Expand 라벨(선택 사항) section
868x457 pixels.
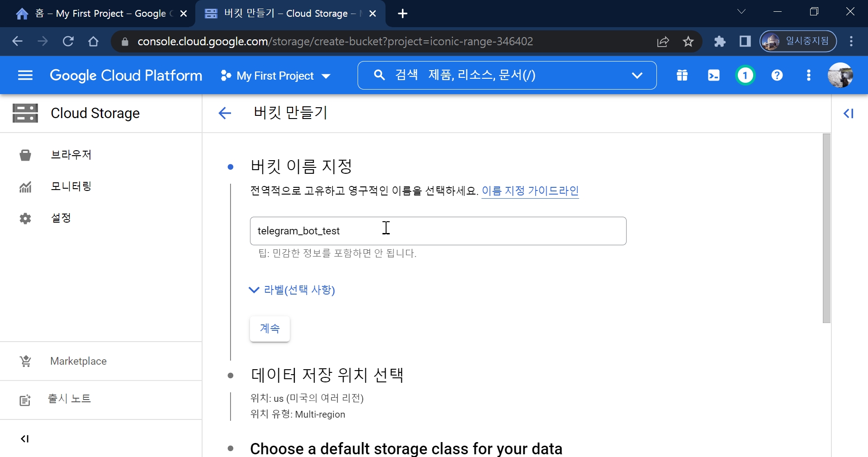tap(292, 290)
